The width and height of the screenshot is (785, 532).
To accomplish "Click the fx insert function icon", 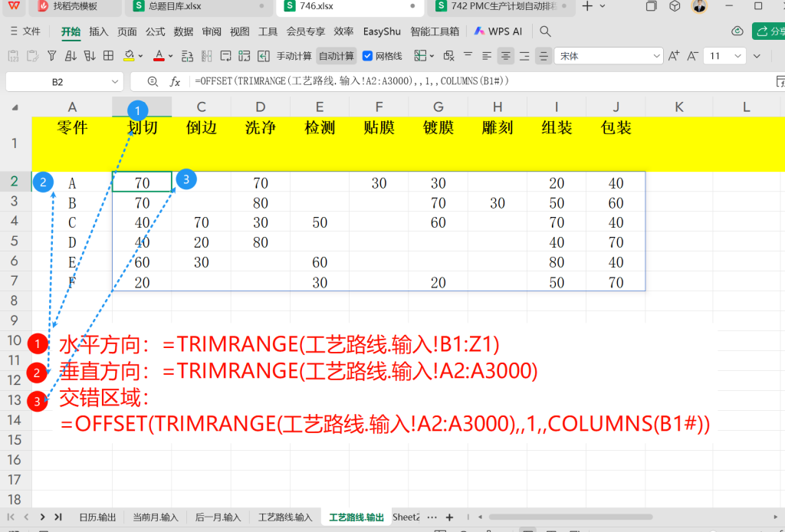I will tap(175, 81).
